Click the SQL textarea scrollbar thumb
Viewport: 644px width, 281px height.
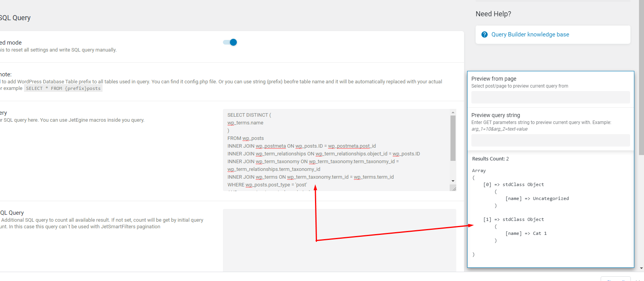(453, 138)
